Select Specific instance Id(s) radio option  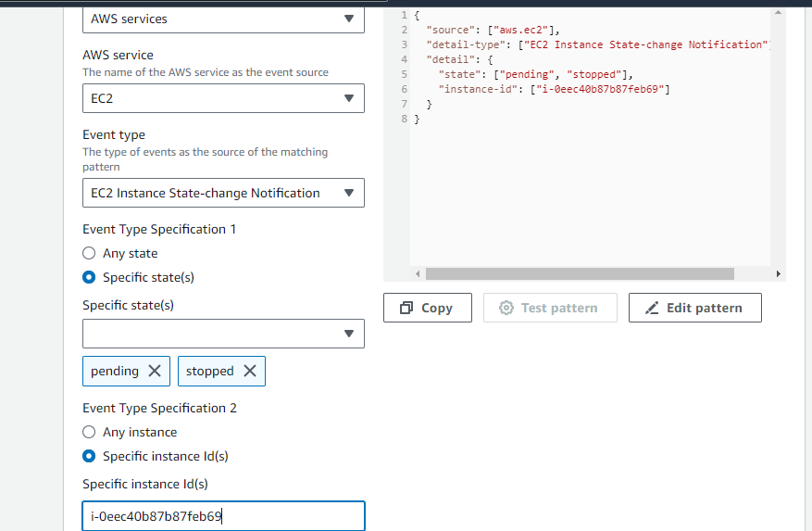89,456
